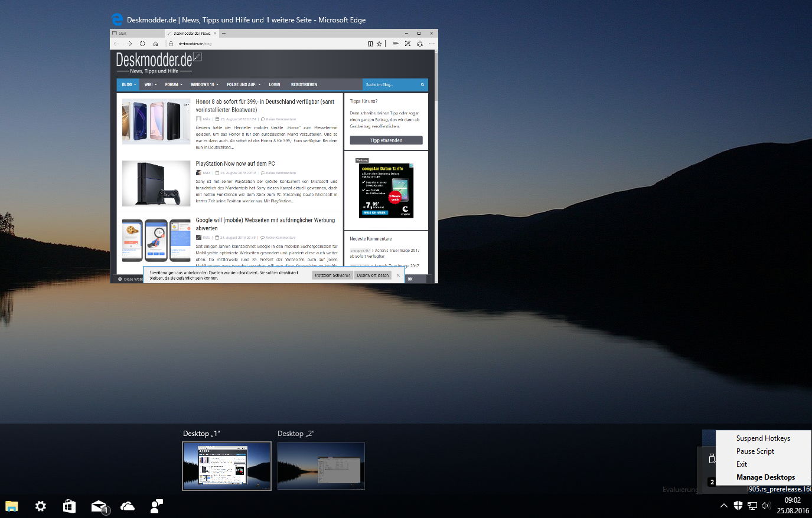Switch to the Desktop „2“ thumbnail

(x=321, y=466)
